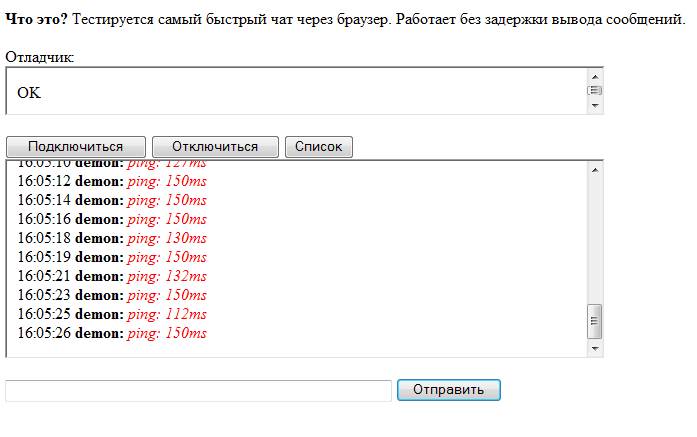
Task: Grab the chat log scrollbar thumb
Action: (x=595, y=321)
